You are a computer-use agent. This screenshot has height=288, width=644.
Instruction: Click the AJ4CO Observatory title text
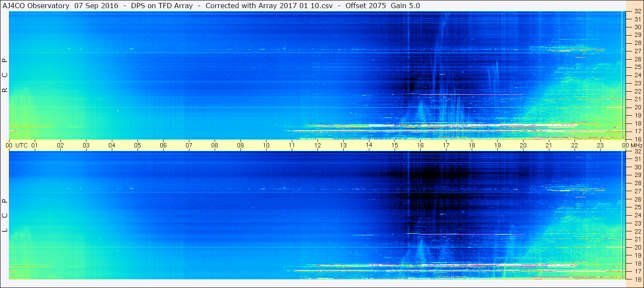click(x=36, y=6)
